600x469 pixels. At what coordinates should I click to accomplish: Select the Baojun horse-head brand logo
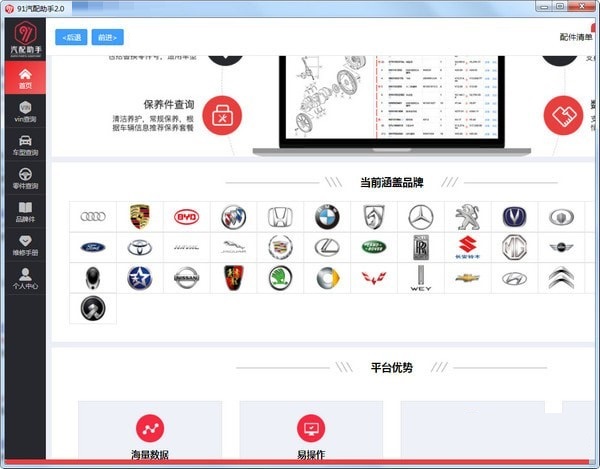[374, 217]
